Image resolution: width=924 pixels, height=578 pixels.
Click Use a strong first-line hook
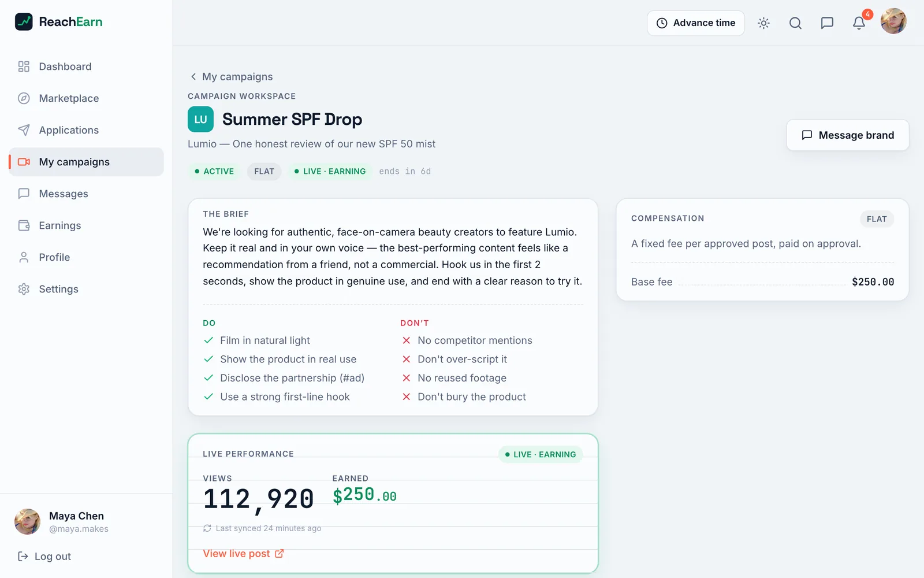277,397
